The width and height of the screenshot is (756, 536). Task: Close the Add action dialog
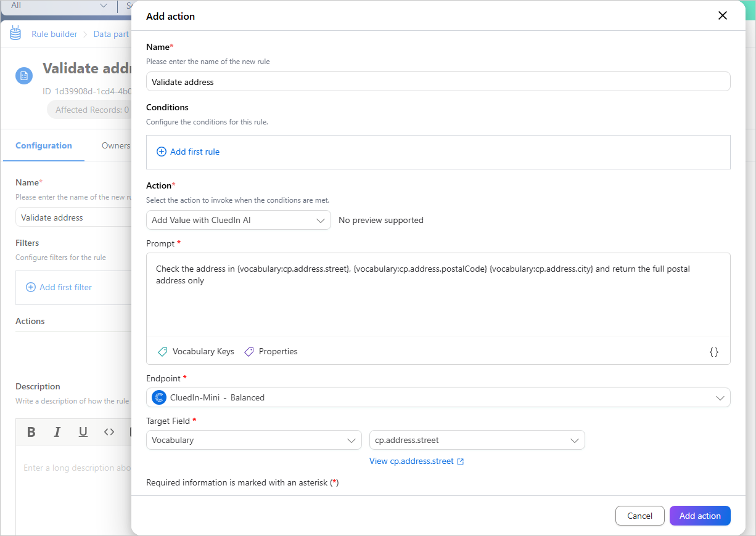point(723,16)
